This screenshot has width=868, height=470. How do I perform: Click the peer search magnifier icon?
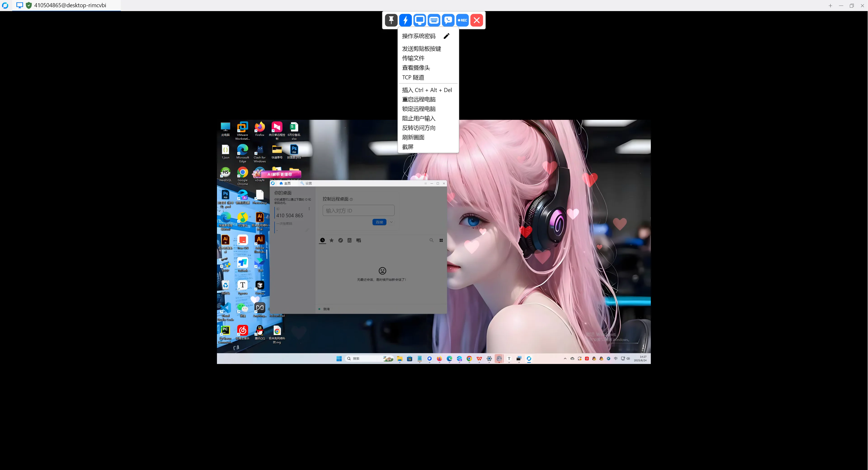click(x=431, y=240)
